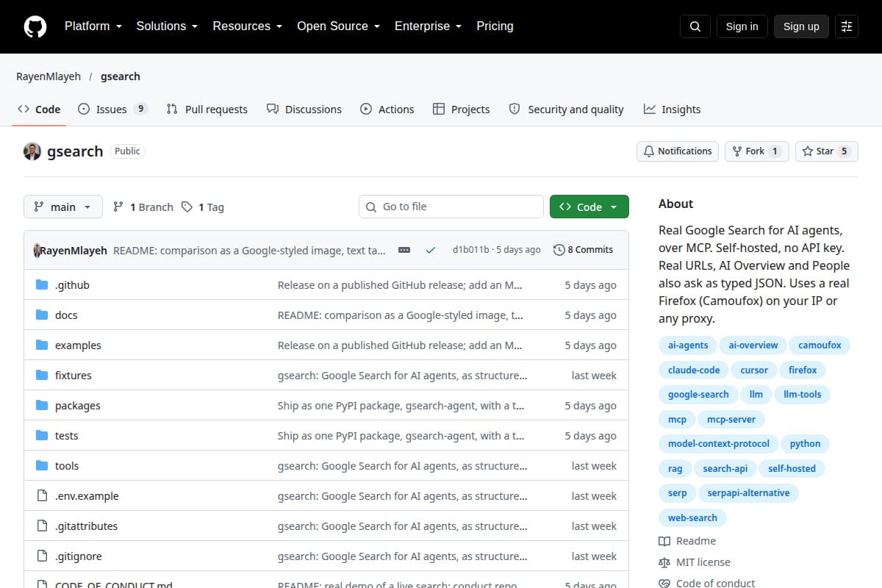This screenshot has height=588, width=882.
Task: Switch to the Pull requests tab
Action: point(207,110)
